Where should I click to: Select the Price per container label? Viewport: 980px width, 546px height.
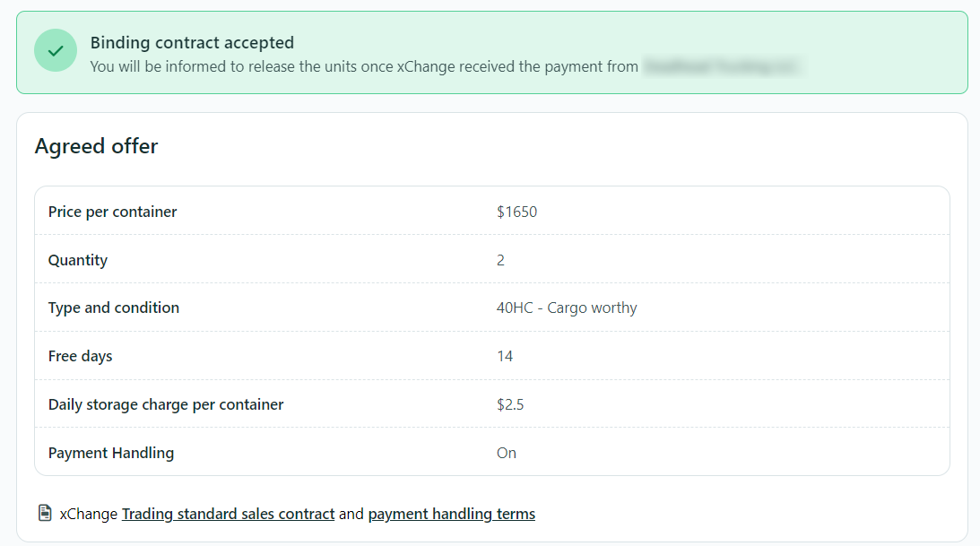112,212
